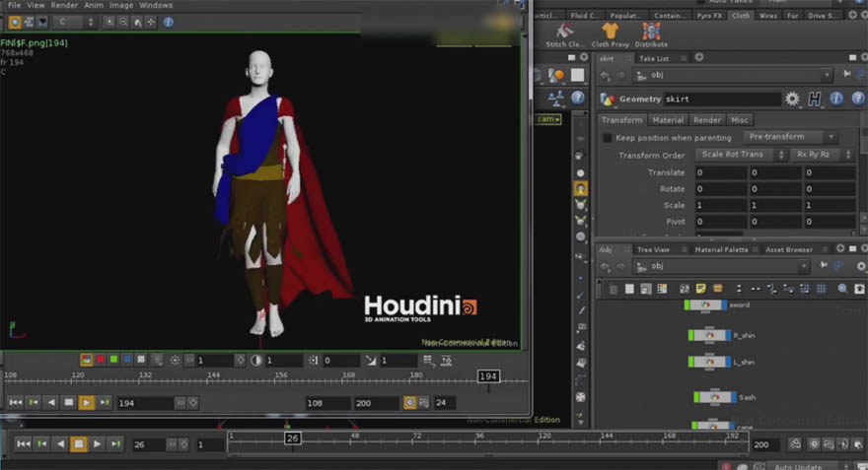Toggle network grid display icon

(822, 289)
